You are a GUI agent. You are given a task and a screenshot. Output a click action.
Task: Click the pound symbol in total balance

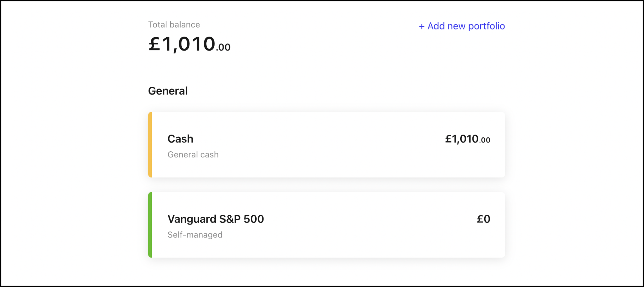coord(154,44)
